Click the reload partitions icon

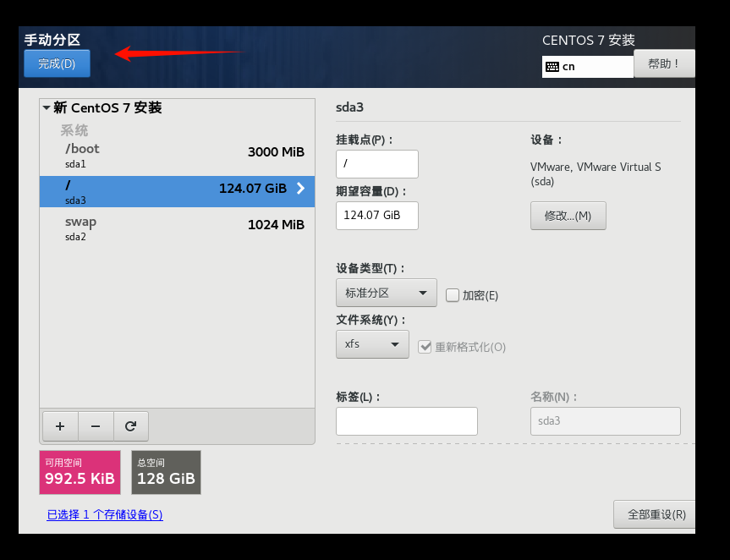[x=130, y=425]
